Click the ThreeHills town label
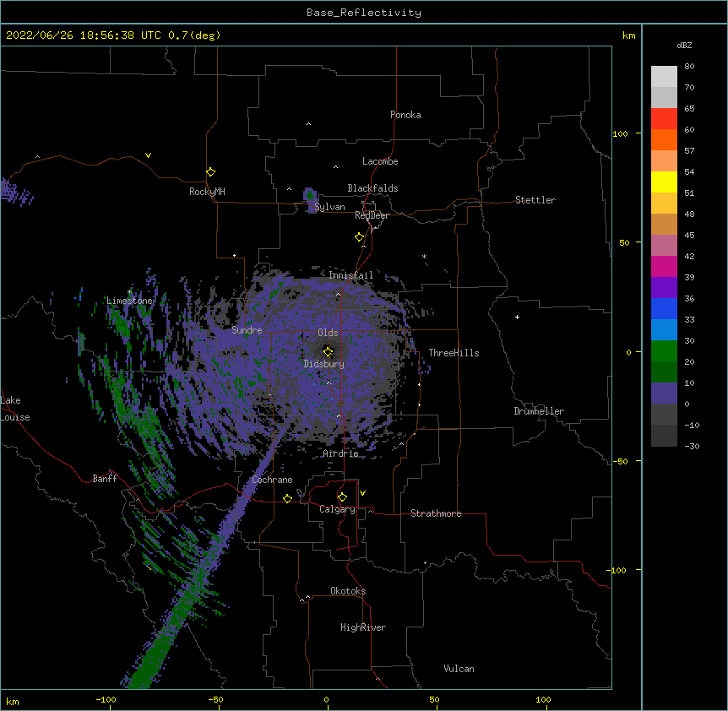 tap(454, 353)
